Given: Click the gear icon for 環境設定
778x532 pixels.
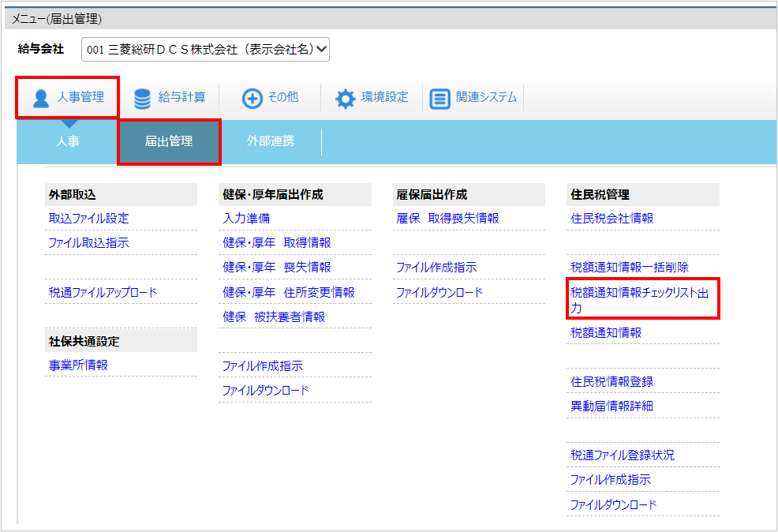Looking at the screenshot, I should 346,98.
